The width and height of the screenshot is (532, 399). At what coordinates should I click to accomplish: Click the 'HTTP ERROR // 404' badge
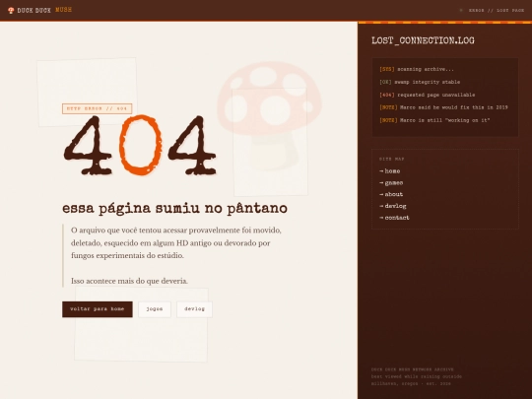[x=97, y=108]
